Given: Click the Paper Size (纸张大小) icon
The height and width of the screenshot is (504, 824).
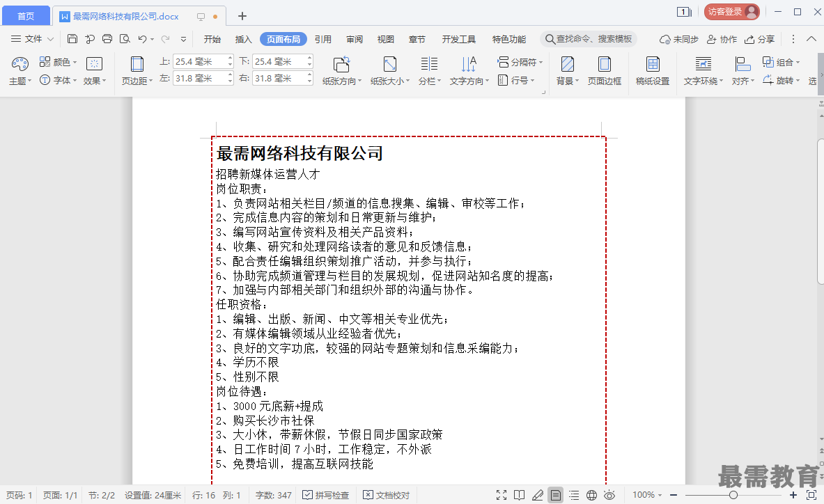Looking at the screenshot, I should click(390, 64).
